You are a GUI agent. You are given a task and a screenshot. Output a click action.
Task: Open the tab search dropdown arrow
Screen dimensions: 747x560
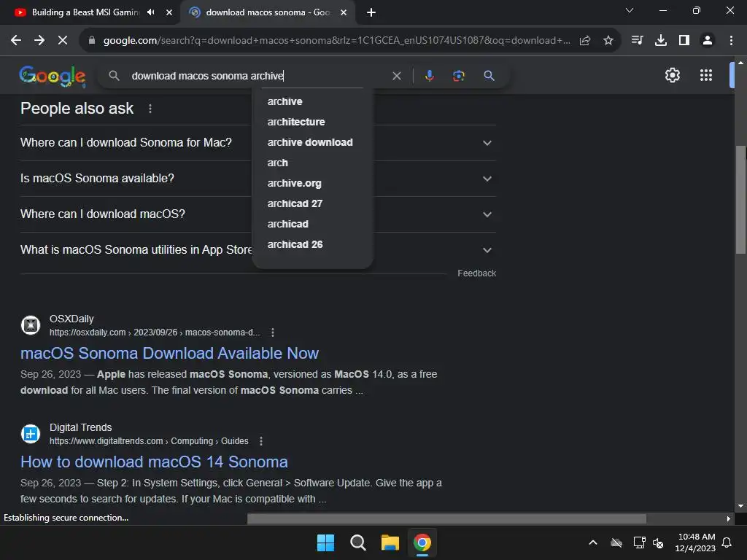coord(630,10)
